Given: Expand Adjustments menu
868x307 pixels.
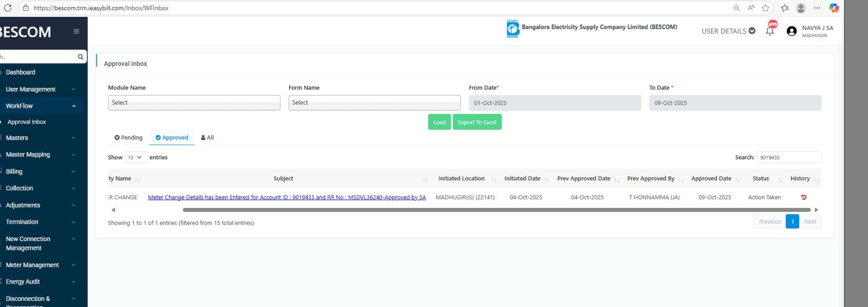Looking at the screenshot, I should [x=41, y=205].
